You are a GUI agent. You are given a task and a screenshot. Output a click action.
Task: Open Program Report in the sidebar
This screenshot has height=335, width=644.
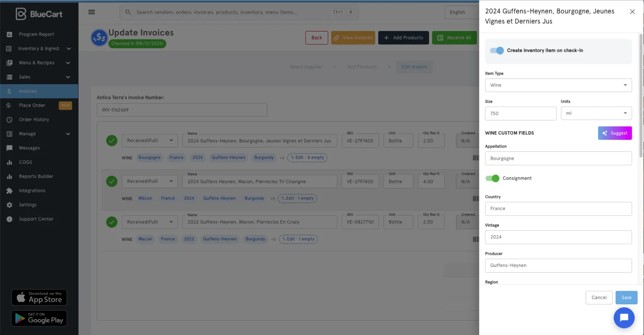36,35
